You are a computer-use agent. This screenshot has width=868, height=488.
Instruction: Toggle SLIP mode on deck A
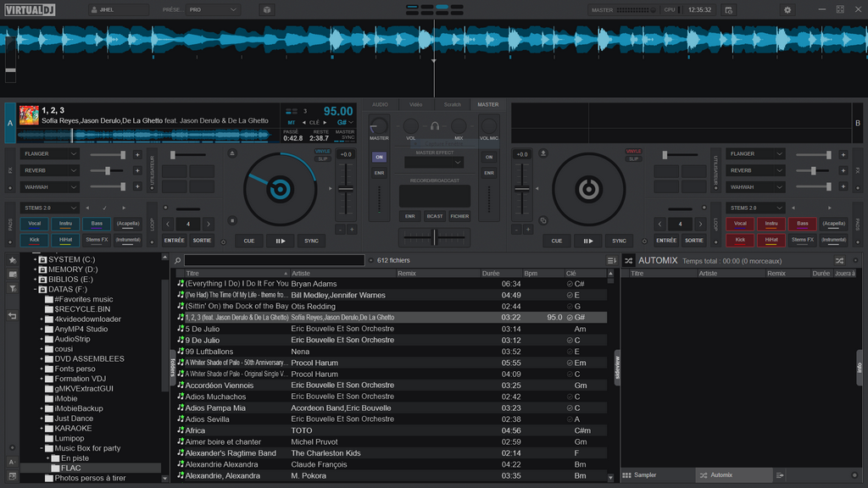pos(322,158)
